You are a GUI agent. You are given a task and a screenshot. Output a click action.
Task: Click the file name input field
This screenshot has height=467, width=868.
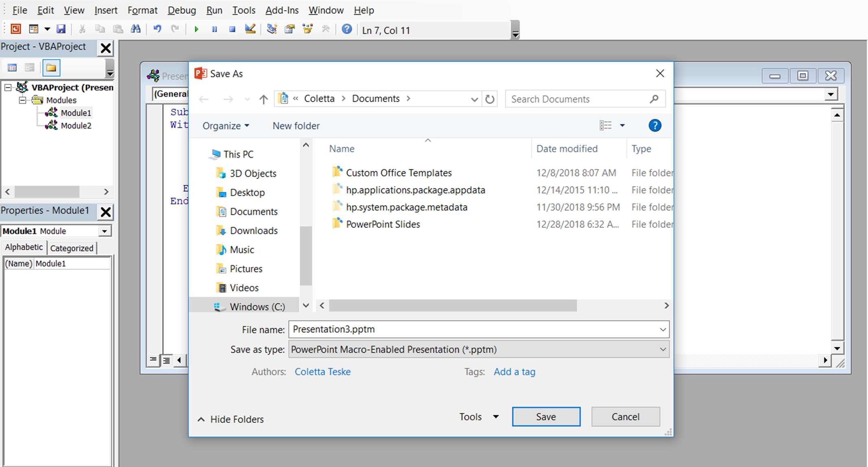(479, 330)
